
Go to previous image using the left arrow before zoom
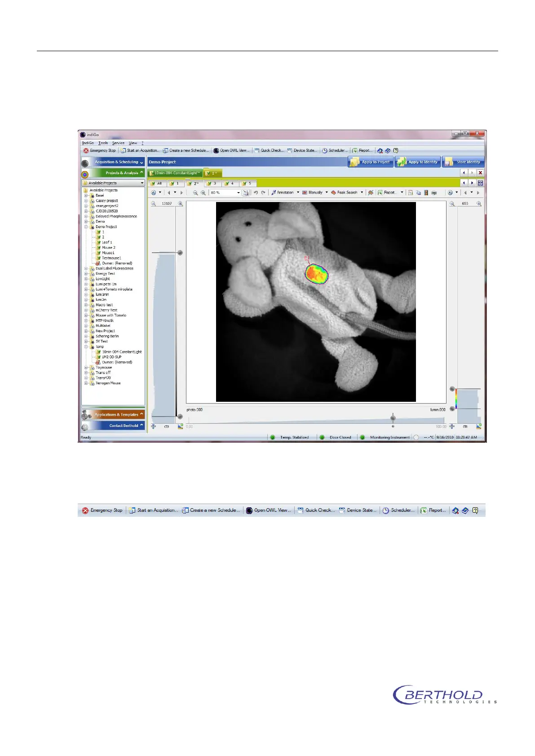point(169,193)
